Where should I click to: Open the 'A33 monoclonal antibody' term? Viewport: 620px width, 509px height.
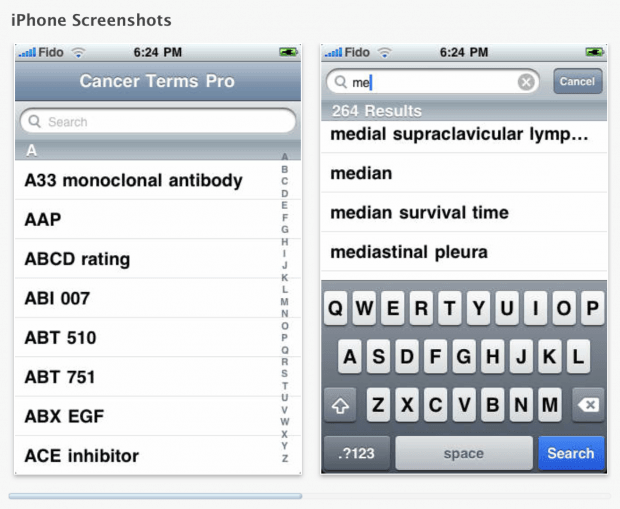point(133,181)
